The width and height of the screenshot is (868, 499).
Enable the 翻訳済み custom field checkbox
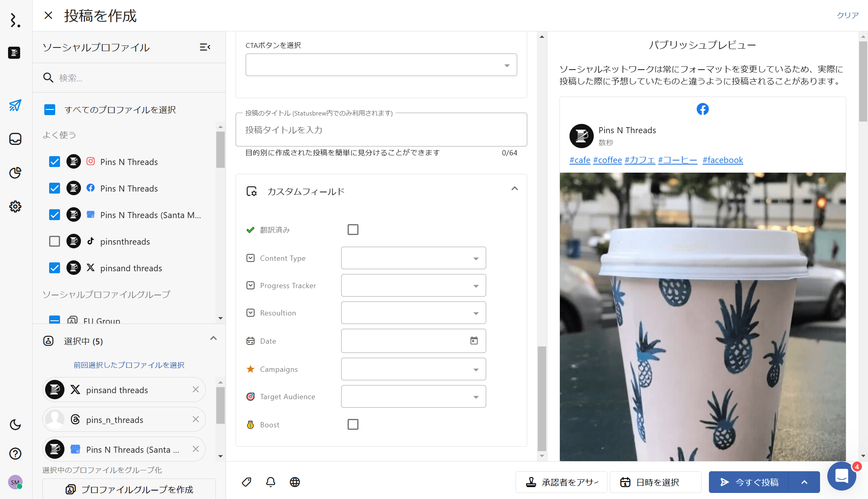tap(353, 230)
